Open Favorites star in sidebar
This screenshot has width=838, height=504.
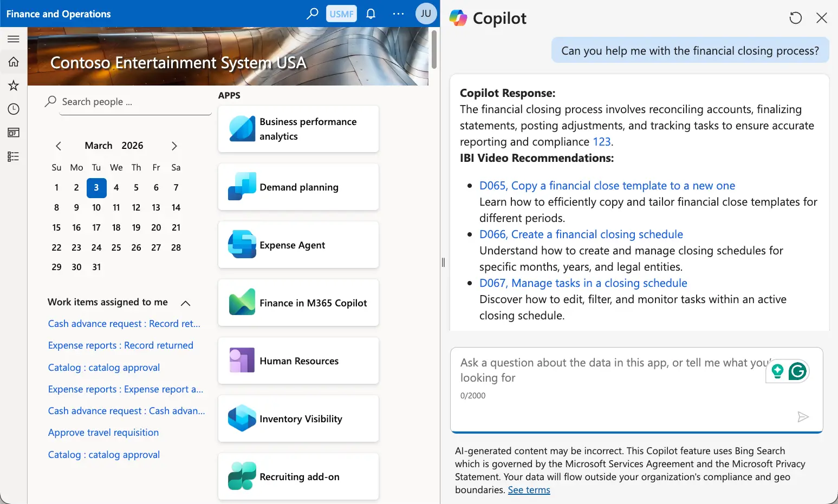14,85
